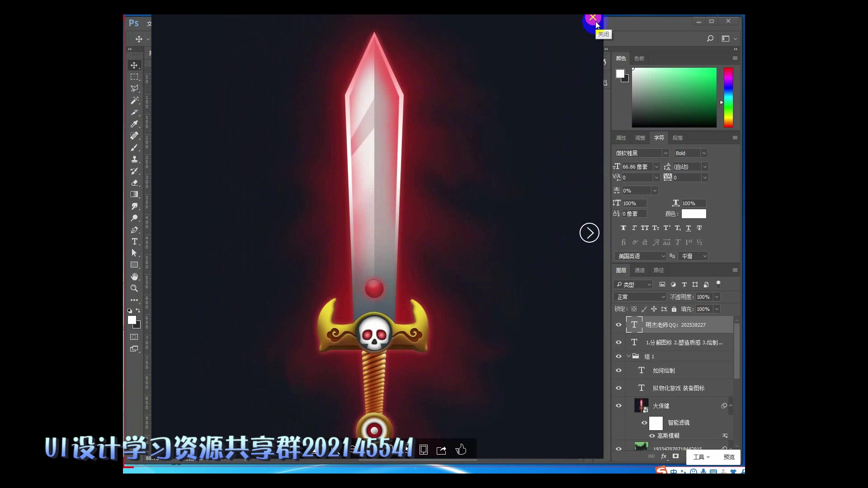Click the share arrow icon
The image size is (868, 488).
point(441,450)
